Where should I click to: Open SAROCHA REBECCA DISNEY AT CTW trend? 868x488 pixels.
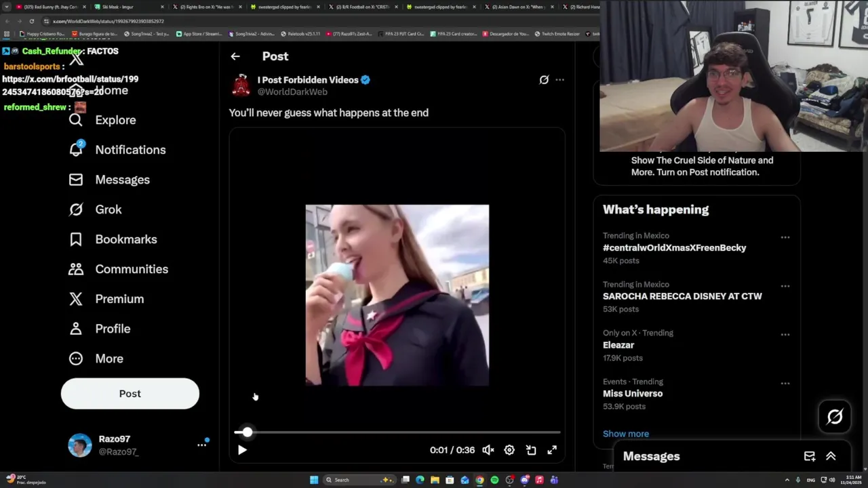coord(682,296)
